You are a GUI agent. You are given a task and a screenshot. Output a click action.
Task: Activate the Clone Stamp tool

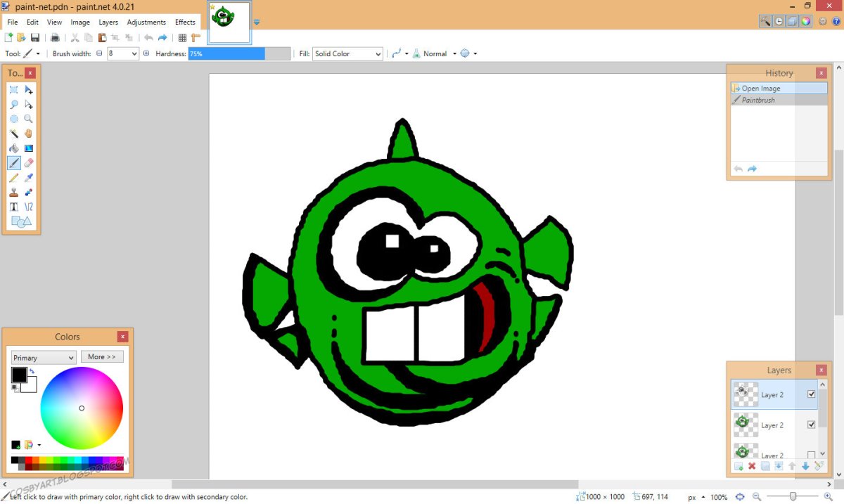[13, 193]
